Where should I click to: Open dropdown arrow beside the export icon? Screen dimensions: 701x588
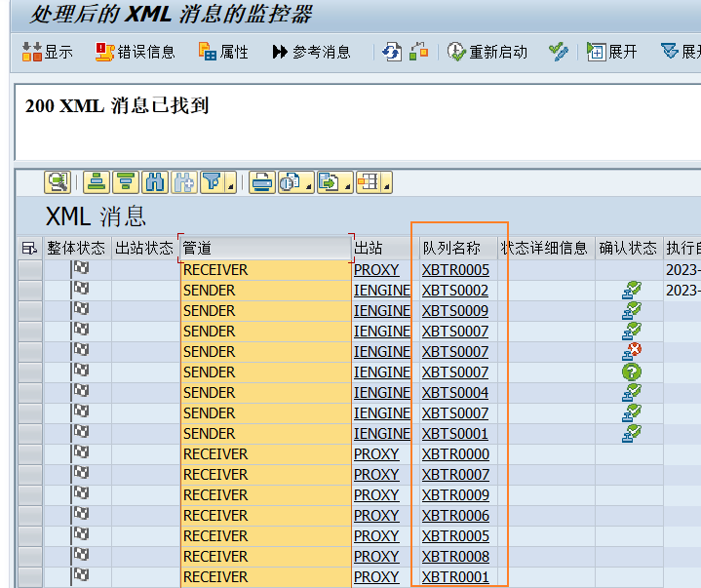tap(347, 183)
